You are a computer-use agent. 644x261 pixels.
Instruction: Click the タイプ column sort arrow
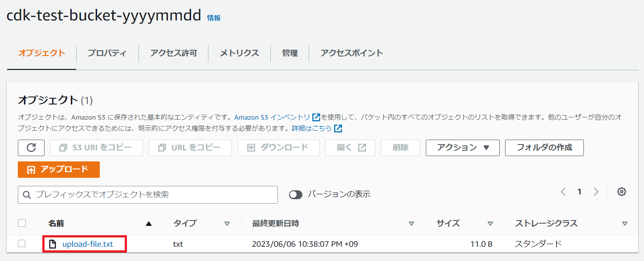[x=227, y=224]
